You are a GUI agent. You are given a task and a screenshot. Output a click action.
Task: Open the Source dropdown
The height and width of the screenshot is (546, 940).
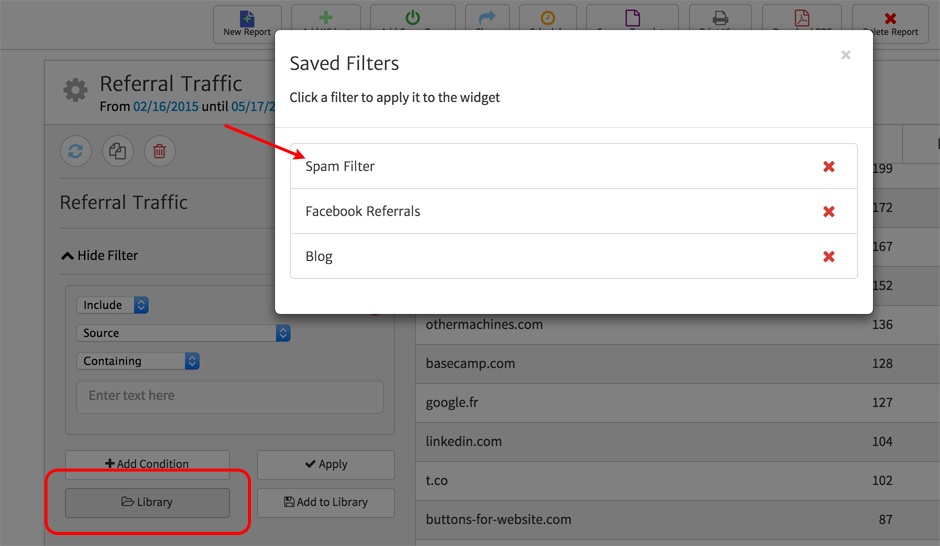184,333
